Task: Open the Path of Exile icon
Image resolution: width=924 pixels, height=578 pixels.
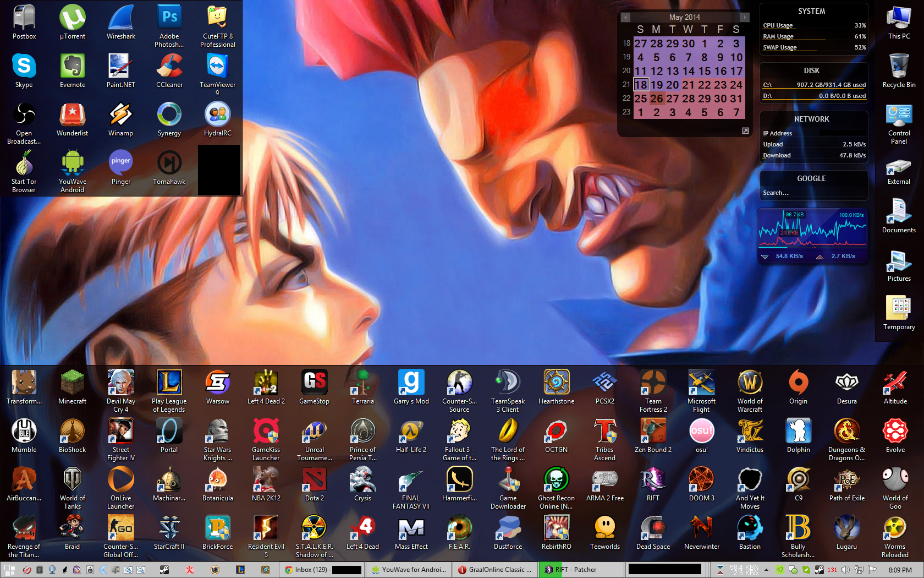Action: (x=847, y=484)
